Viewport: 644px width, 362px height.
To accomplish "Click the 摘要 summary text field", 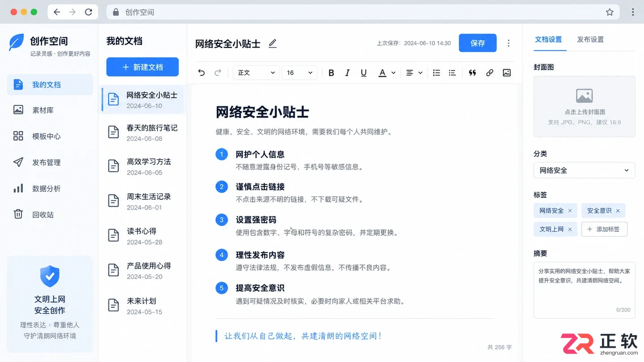I will click(585, 290).
